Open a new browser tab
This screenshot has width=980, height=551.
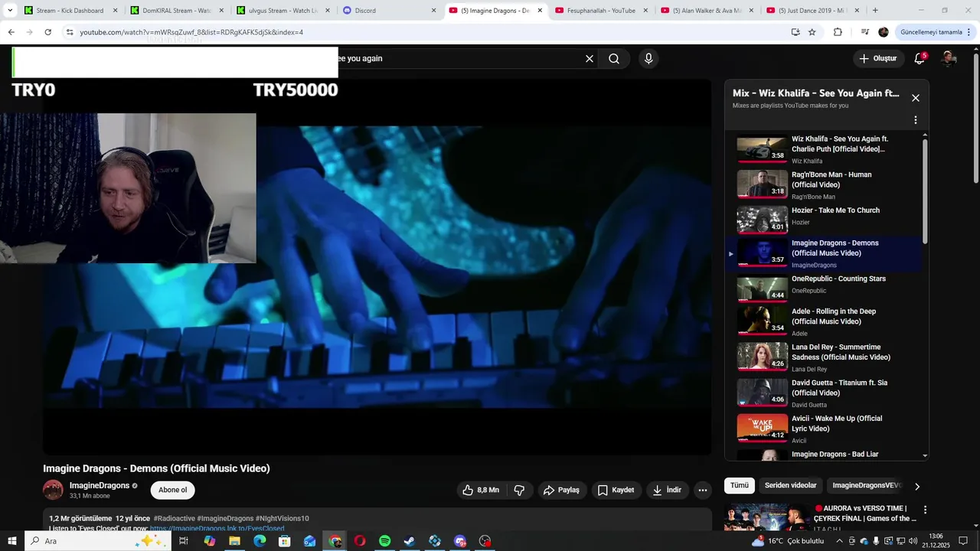pos(875,11)
